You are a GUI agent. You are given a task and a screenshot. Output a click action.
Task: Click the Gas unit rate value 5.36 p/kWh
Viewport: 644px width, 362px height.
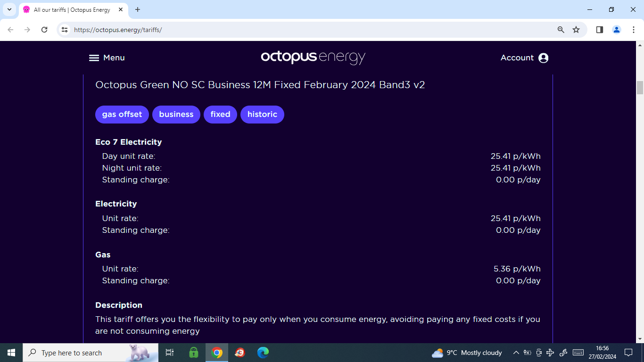(517, 269)
